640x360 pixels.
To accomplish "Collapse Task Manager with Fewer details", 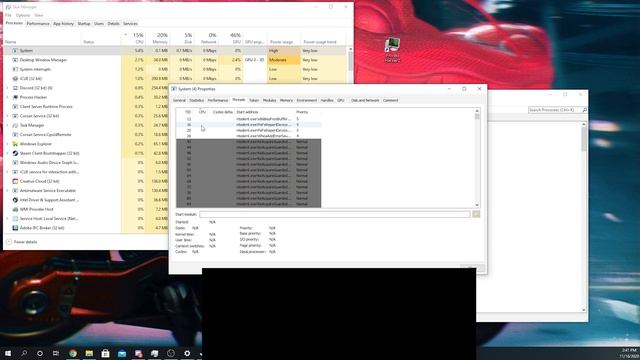I will click(22, 242).
